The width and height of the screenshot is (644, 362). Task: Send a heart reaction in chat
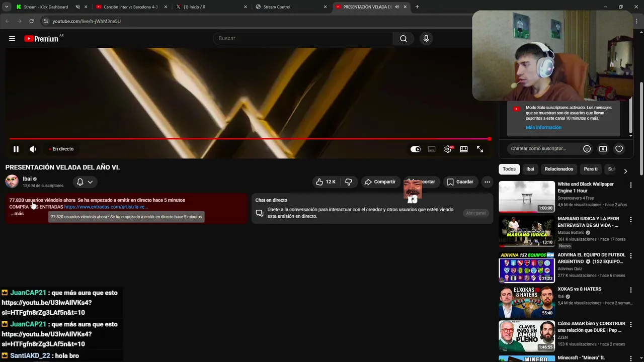pyautogui.click(x=619, y=149)
